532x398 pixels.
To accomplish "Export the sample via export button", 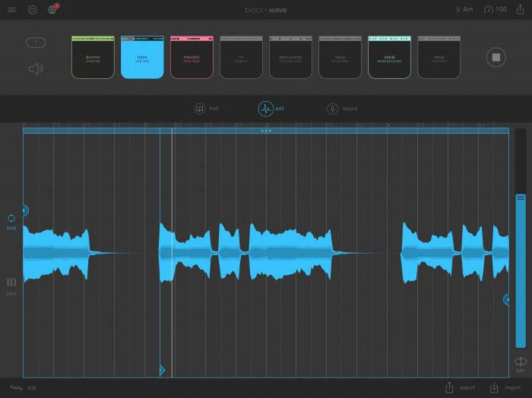I will pos(460,387).
